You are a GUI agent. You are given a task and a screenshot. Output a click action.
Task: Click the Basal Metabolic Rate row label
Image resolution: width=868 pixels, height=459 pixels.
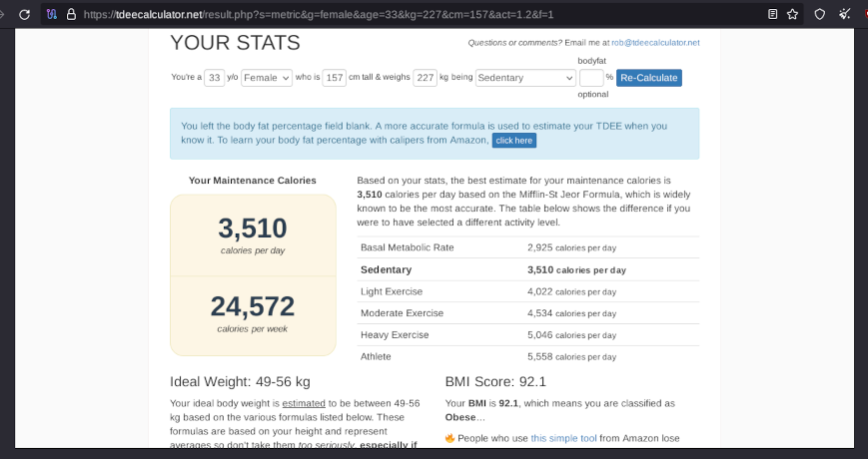[x=407, y=247]
